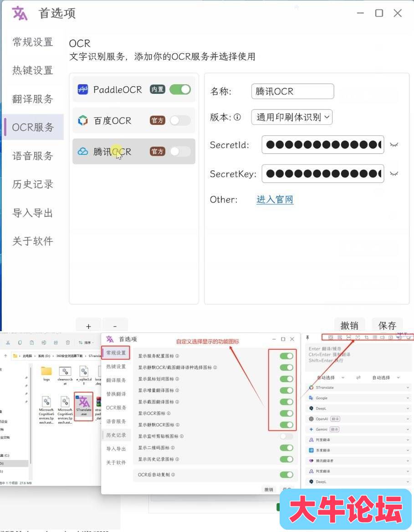
Task: Select the logs folder icon in Explorer
Action: [46, 371]
